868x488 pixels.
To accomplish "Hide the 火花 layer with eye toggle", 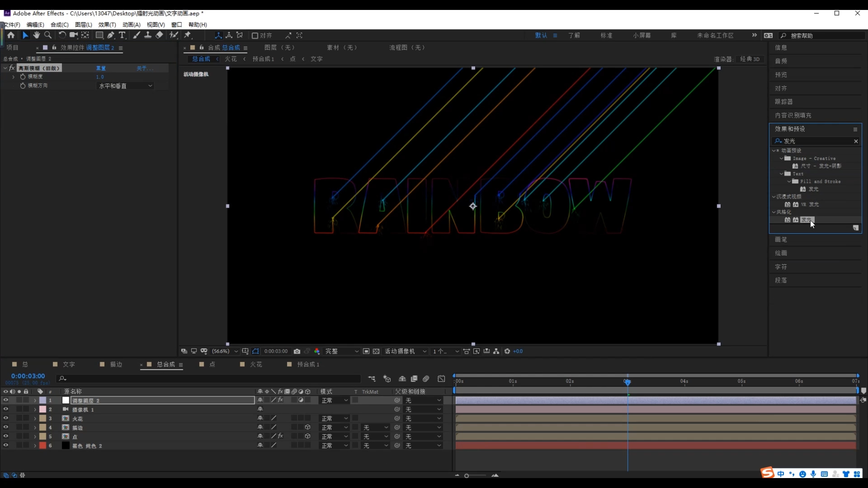I will tap(5, 418).
